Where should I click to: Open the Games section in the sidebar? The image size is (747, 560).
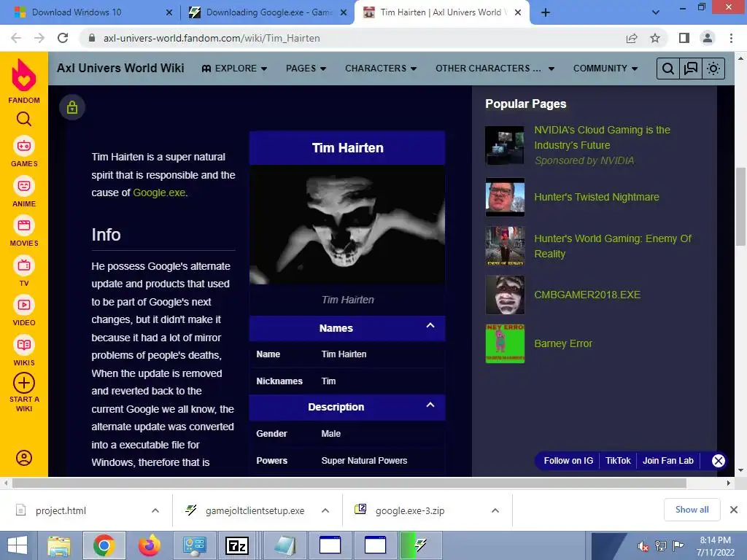coord(24,152)
